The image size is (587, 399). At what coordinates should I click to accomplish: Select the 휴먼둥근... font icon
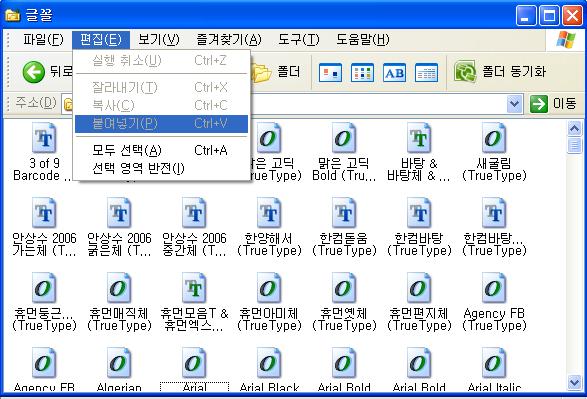(x=45, y=288)
